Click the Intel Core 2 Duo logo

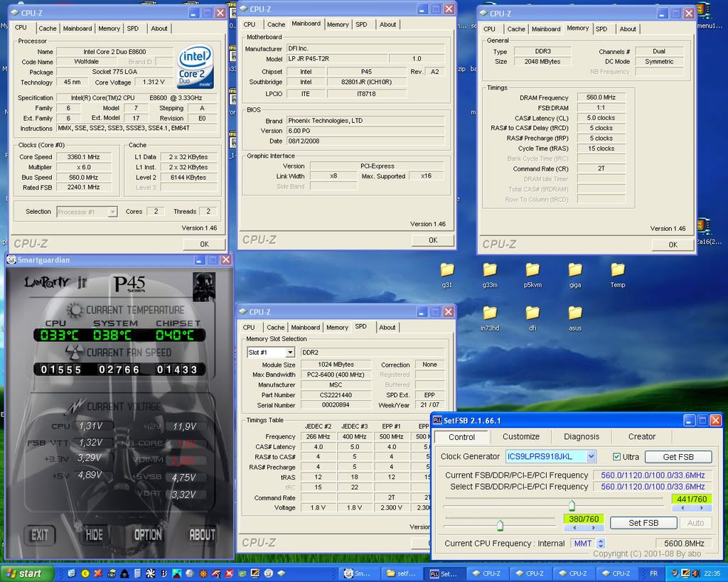[196, 67]
